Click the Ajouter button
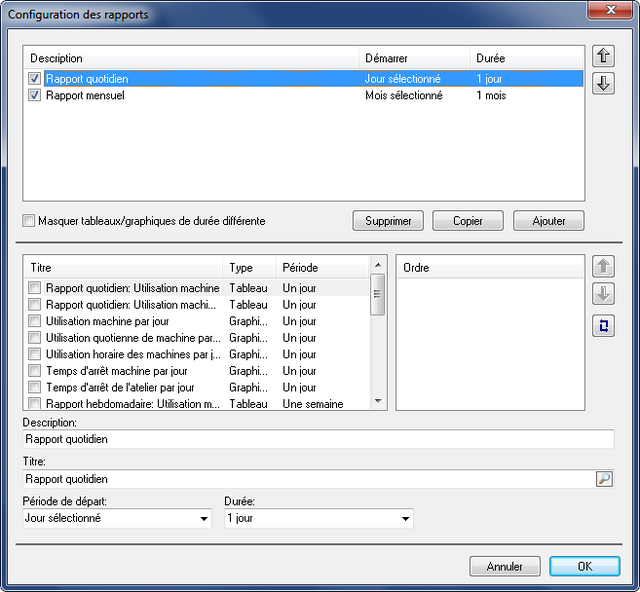Image resolution: width=640 pixels, height=592 pixels. [x=549, y=221]
